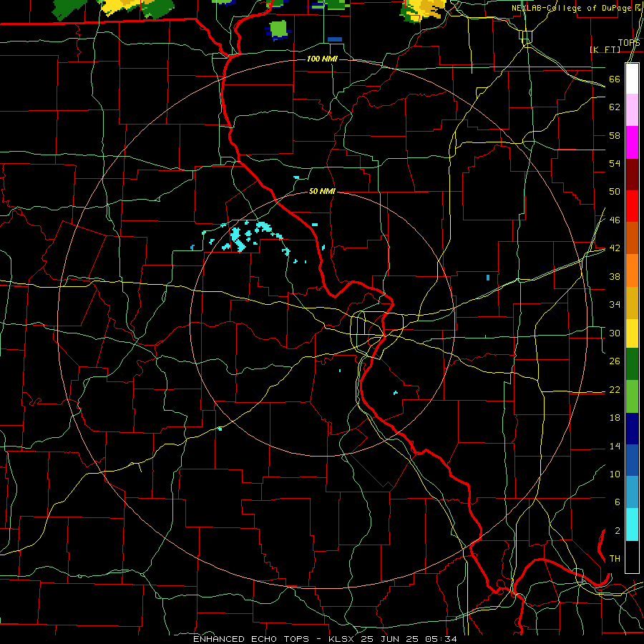Click the legend value "42"
Viewport: 644px width, 644px height.
pos(615,248)
